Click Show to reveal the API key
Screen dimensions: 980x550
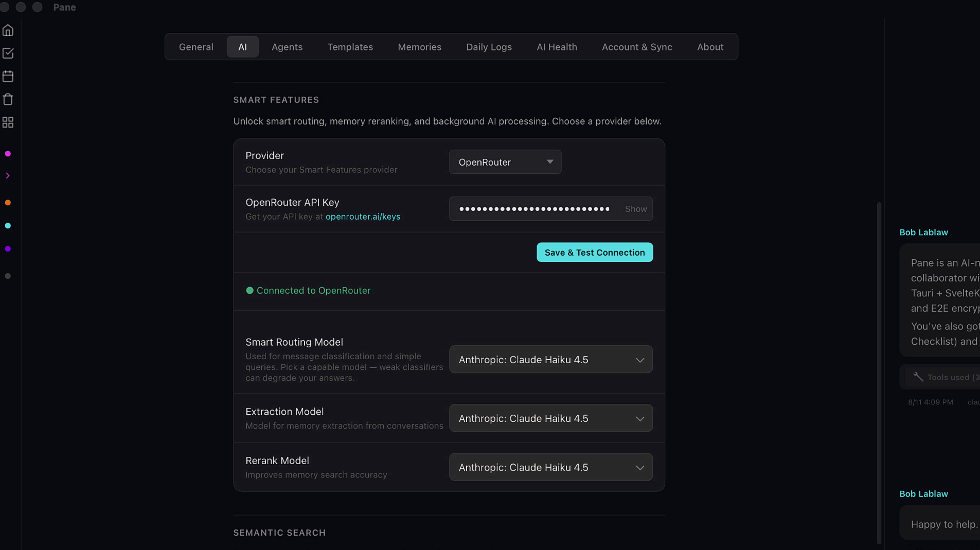(x=636, y=209)
